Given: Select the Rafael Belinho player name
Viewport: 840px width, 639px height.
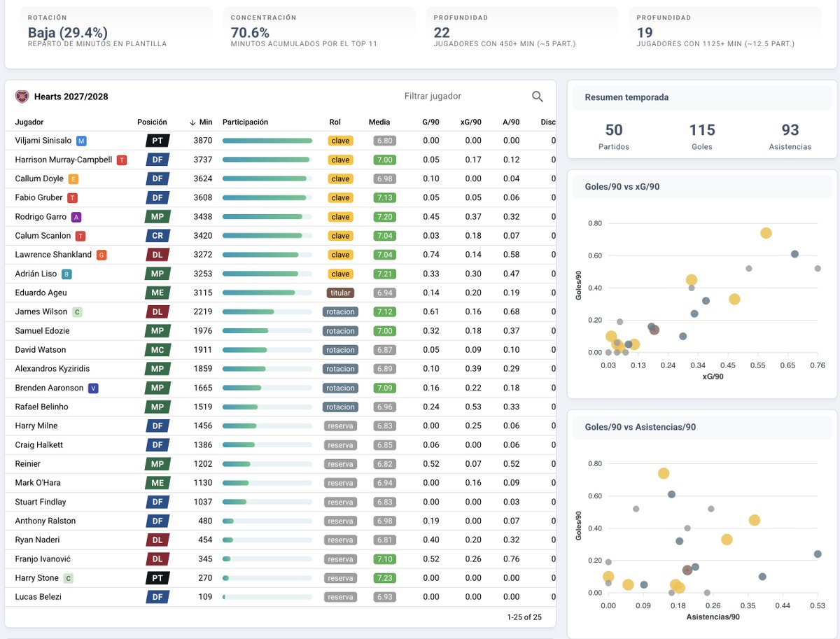Looking at the screenshot, I should 41,407.
